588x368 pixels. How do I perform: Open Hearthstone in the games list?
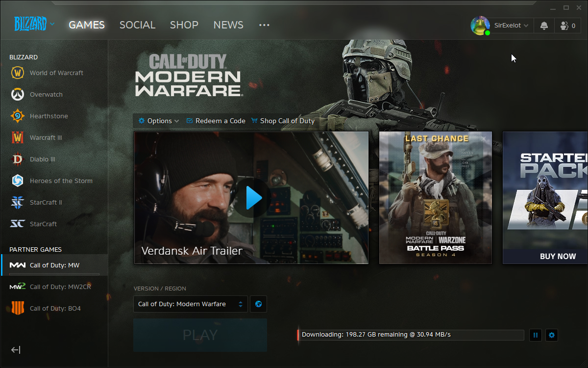[49, 116]
